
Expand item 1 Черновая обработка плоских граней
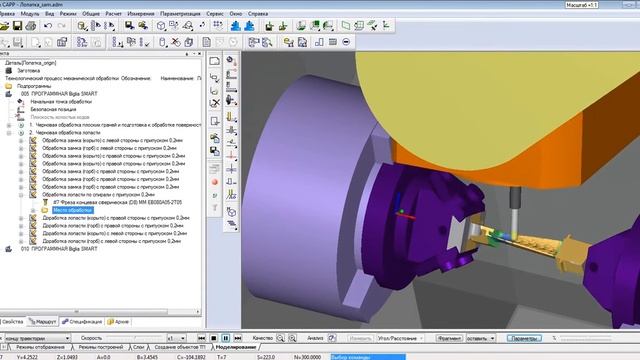tap(9, 125)
